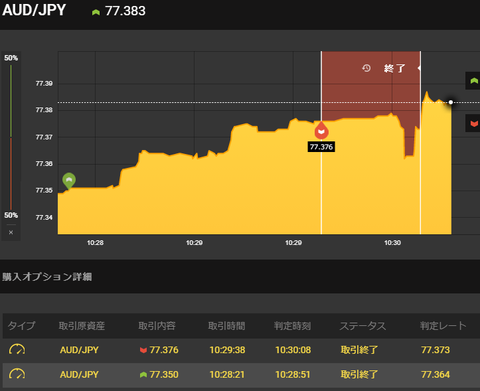Click the 10:28 time axis label

95,243
